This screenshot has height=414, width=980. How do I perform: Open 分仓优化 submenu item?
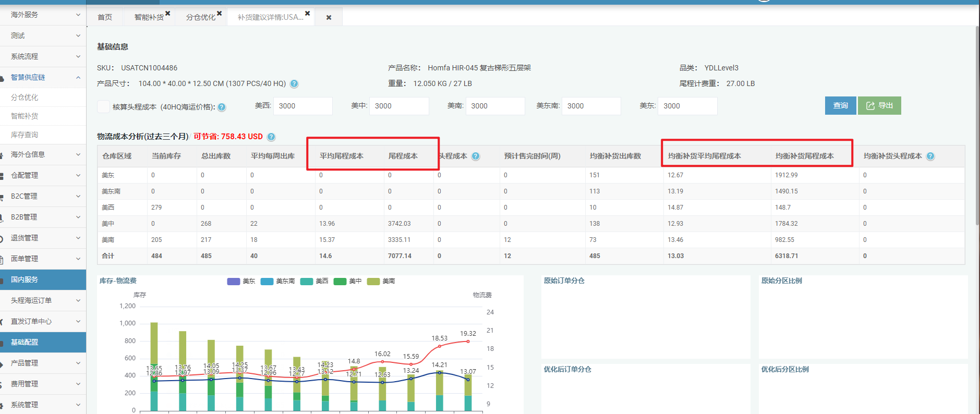(x=43, y=98)
